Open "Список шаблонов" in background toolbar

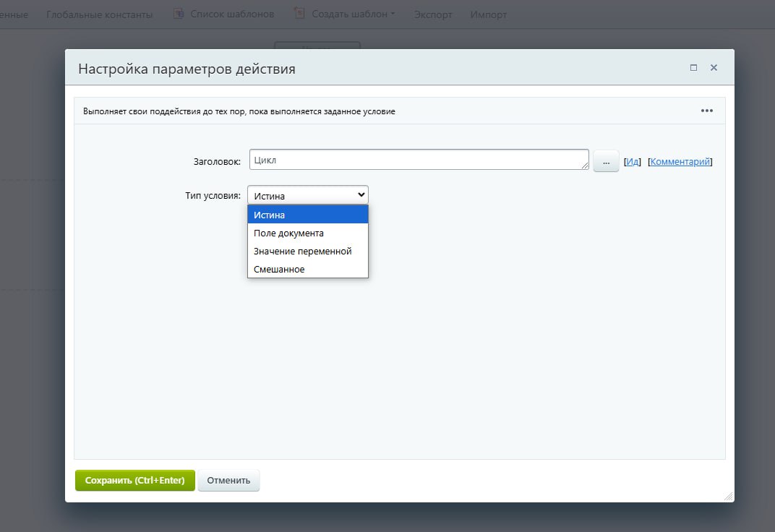[232, 14]
